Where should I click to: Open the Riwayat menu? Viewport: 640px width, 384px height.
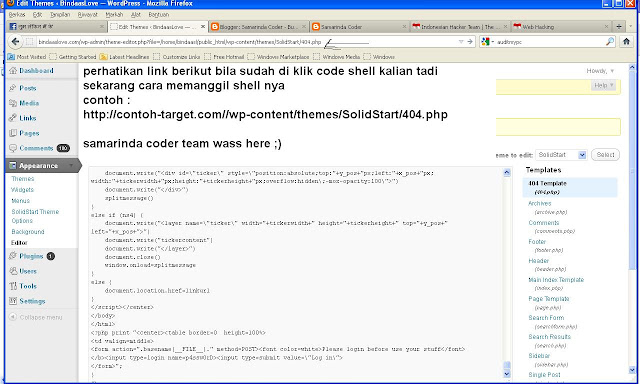coord(88,14)
